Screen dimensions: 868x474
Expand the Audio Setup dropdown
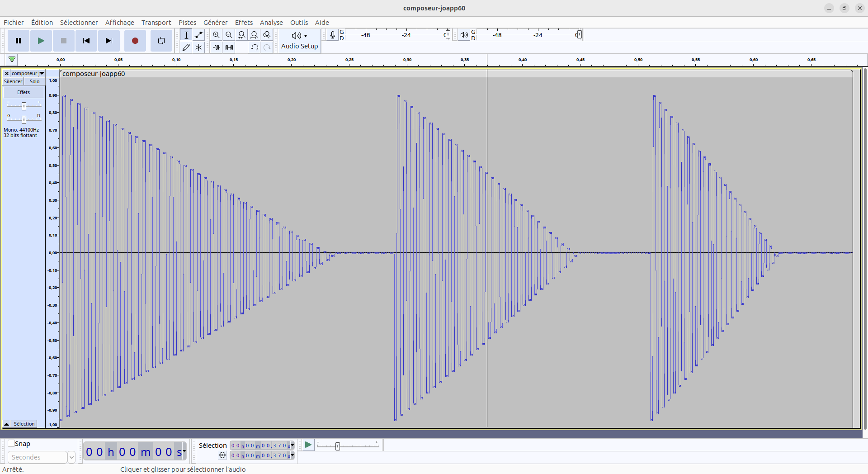pyautogui.click(x=299, y=41)
